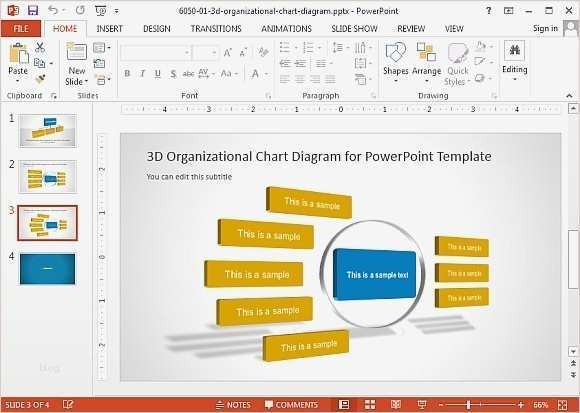Click zoom in plus button
Image resolution: width=580 pixels, height=413 pixels.
click(x=521, y=405)
